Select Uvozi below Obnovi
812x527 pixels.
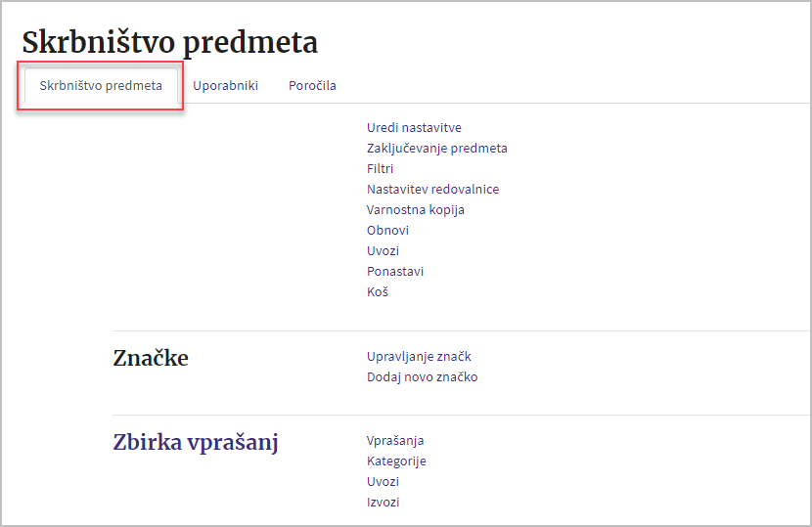(383, 250)
